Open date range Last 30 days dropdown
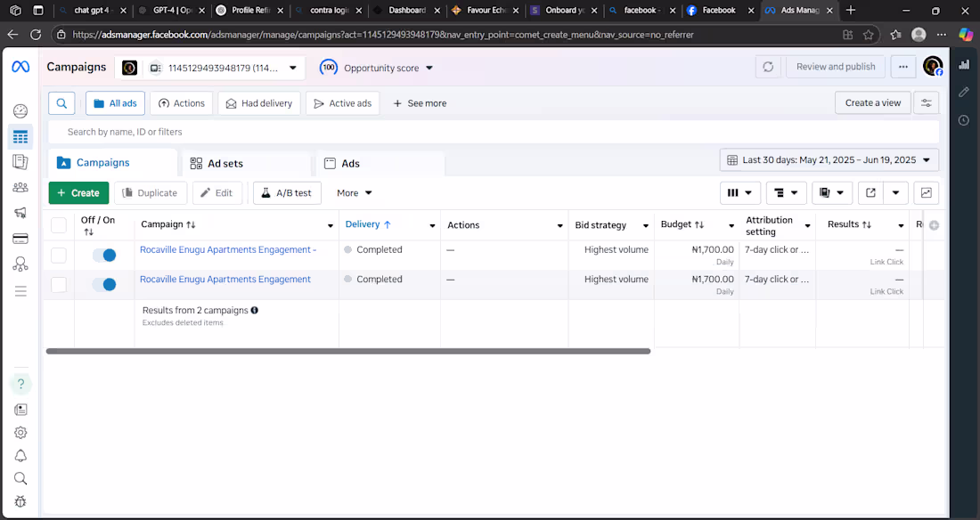Screen dimensions: 980x520 click(x=829, y=160)
